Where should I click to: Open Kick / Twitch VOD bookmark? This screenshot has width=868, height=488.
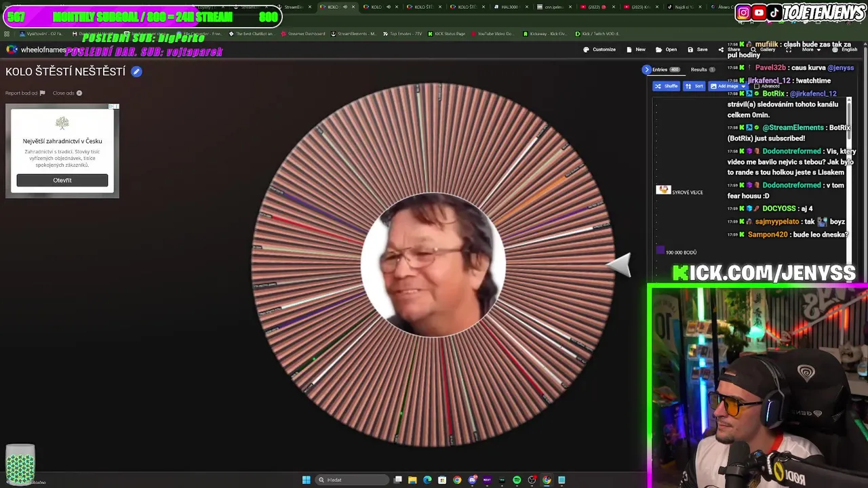(x=597, y=33)
